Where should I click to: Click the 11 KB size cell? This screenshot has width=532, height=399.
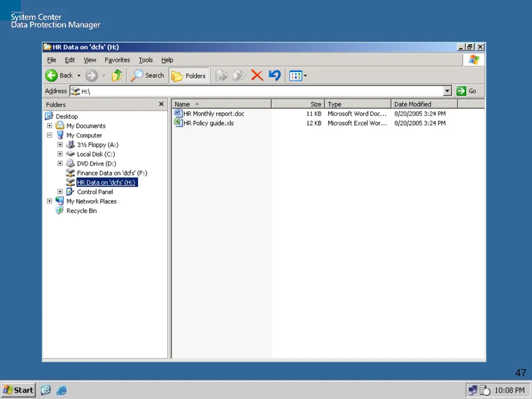point(314,114)
